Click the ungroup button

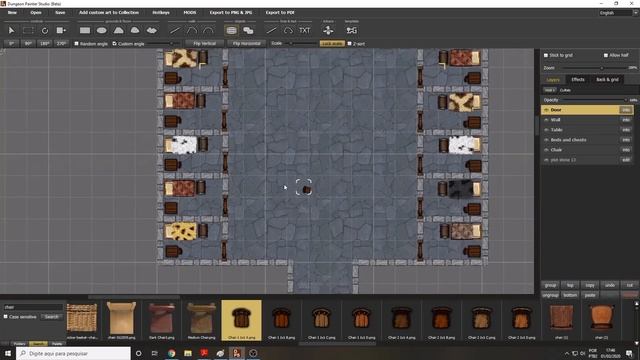click(550, 295)
